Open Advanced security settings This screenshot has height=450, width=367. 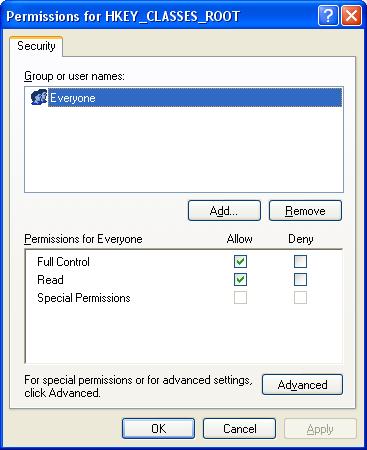click(302, 385)
